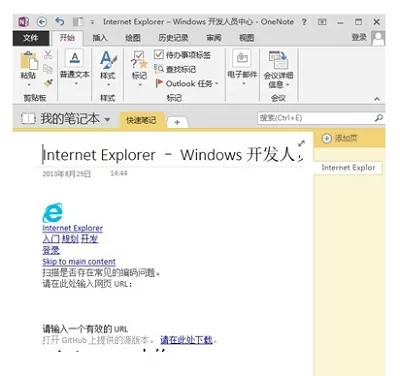This screenshot has width=400, height=376.
Task: Go back with the Back arrow button
Action: click(x=42, y=22)
